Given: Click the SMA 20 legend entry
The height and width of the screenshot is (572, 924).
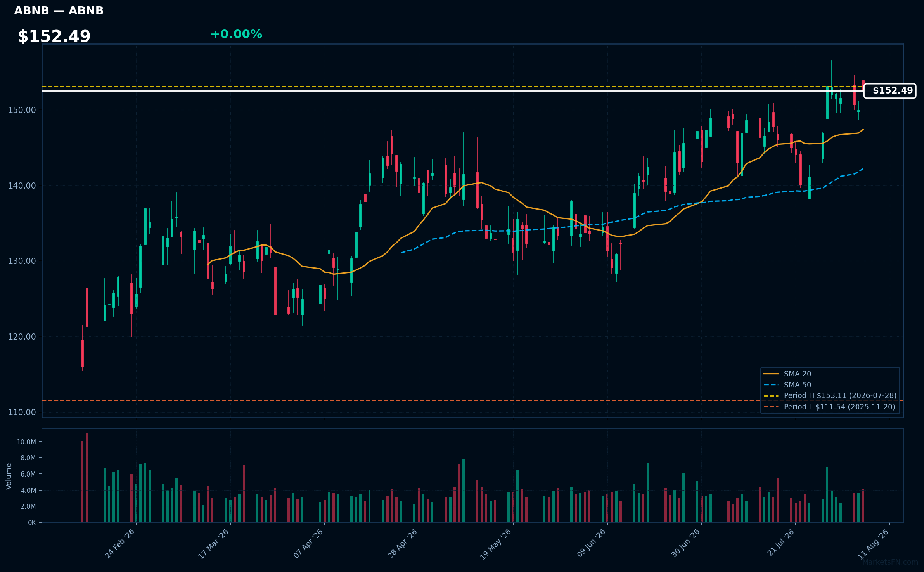Looking at the screenshot, I should click(787, 374).
